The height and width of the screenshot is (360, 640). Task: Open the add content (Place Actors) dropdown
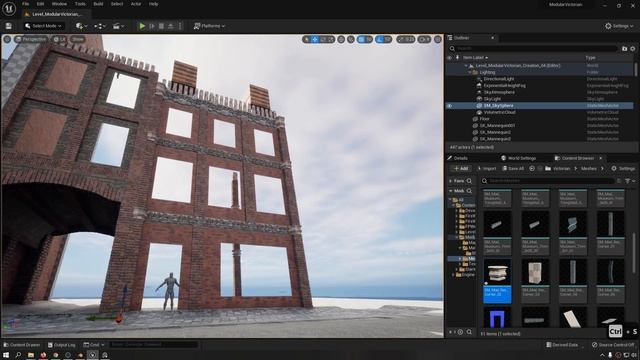[x=81, y=26]
